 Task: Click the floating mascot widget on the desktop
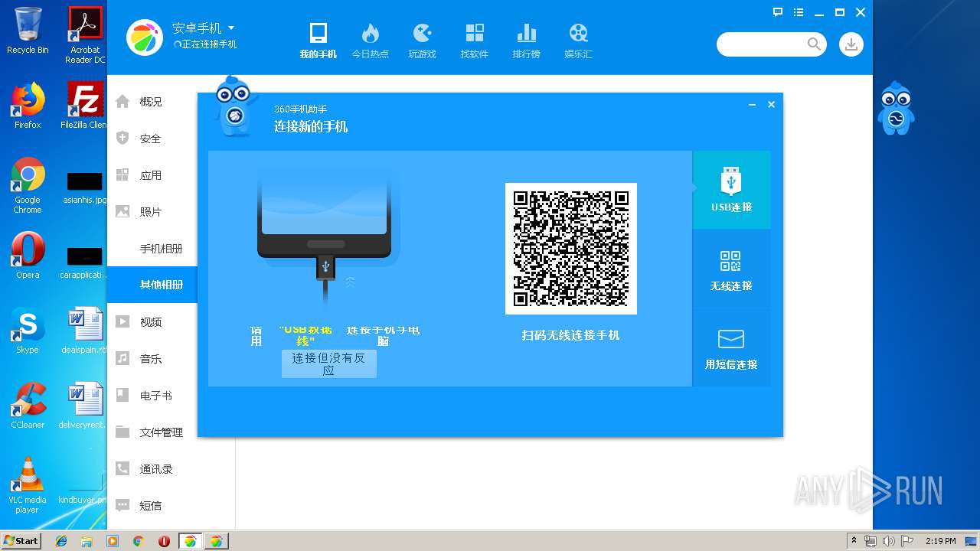click(896, 108)
